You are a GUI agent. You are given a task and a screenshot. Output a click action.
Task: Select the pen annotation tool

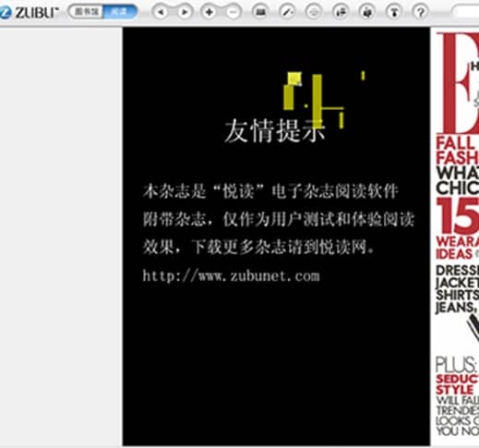coord(287,12)
